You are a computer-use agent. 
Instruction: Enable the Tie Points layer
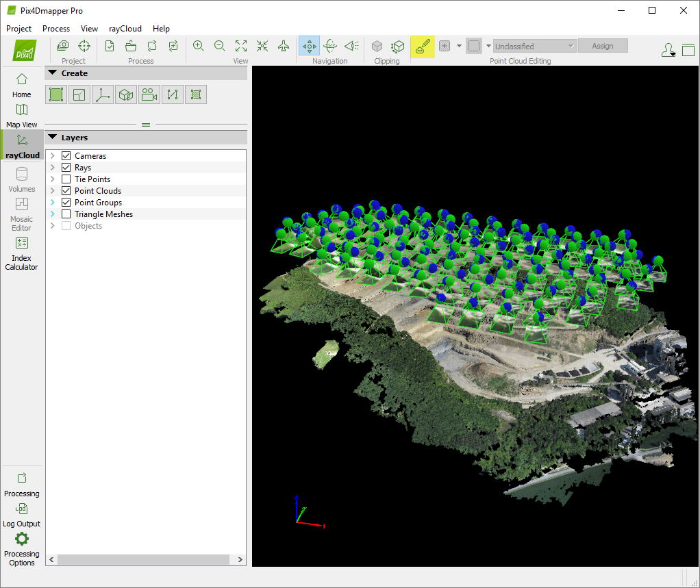click(65, 179)
